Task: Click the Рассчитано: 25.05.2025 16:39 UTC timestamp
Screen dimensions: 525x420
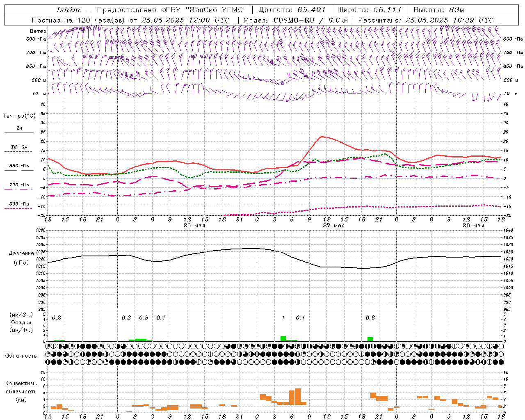Action: pyautogui.click(x=426, y=20)
